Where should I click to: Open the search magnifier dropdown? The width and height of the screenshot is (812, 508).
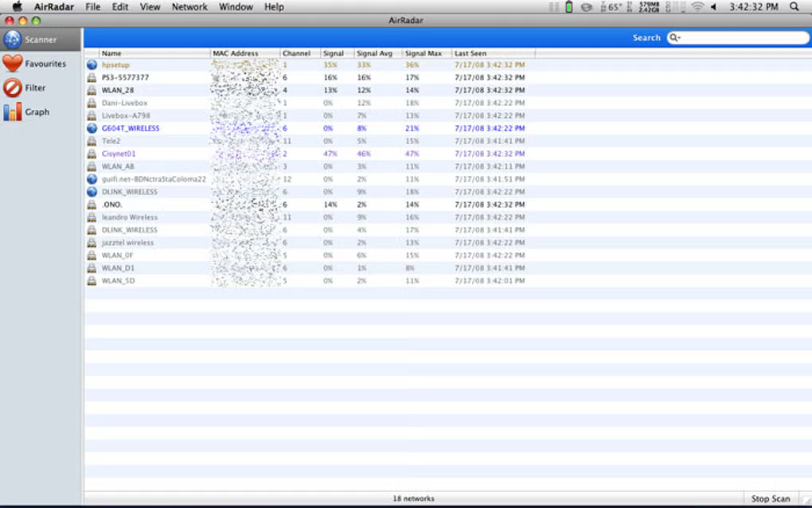click(x=674, y=37)
